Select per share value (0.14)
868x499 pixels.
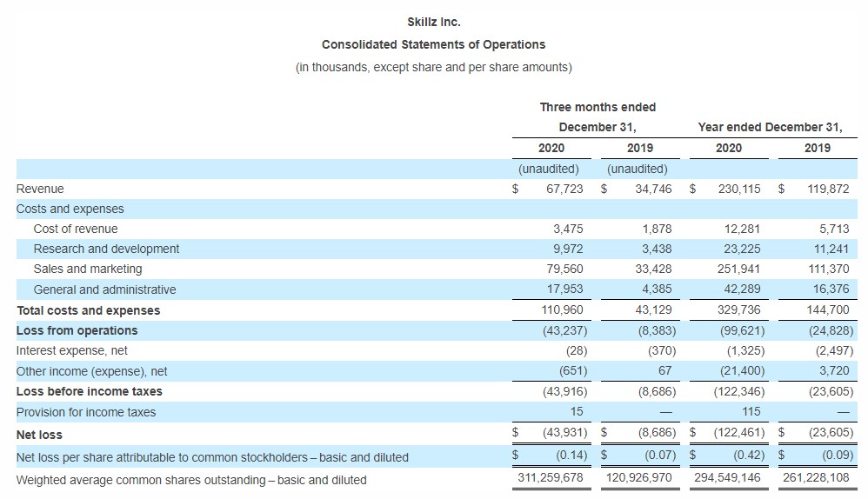point(571,456)
